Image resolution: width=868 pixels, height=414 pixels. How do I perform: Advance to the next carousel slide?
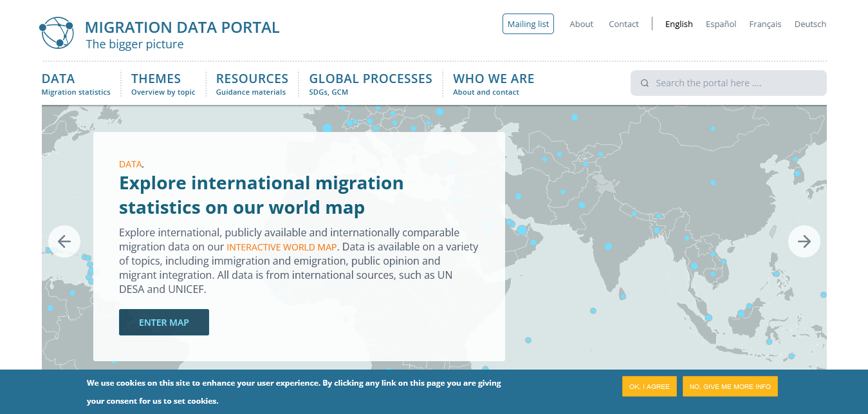tap(804, 241)
